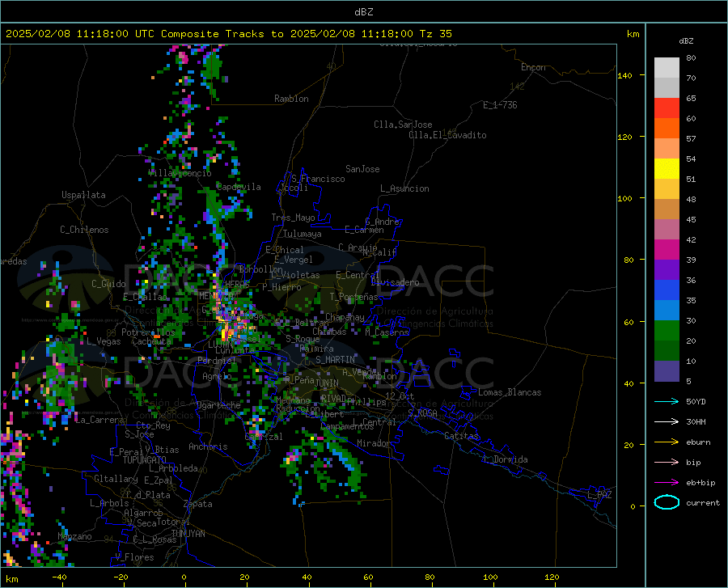Click the 'Tulumaya' map label

[x=303, y=234]
